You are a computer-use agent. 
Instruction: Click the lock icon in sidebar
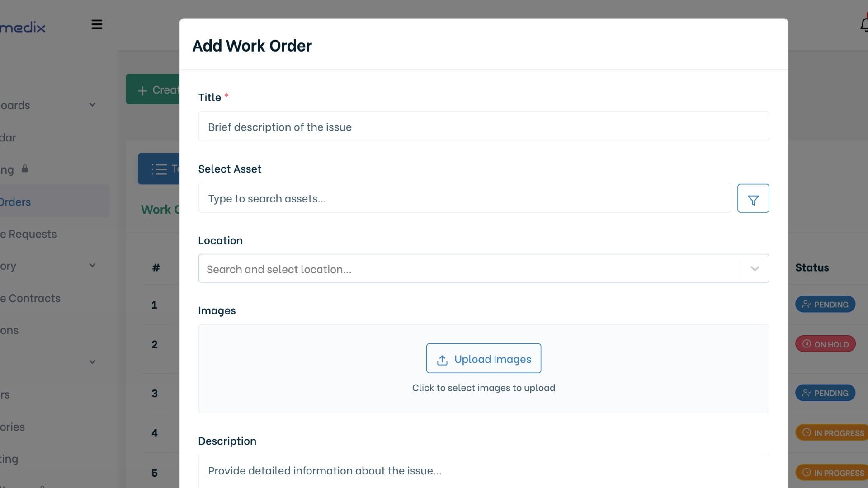click(x=25, y=169)
